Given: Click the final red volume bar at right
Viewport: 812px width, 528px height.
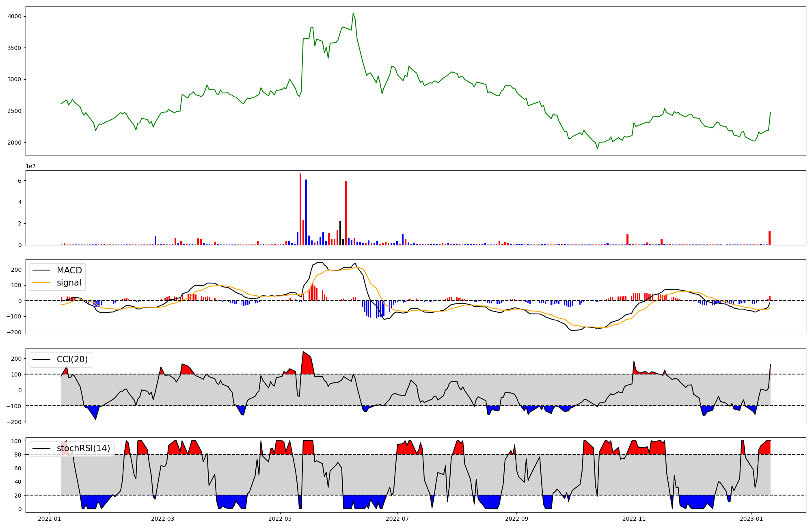Looking at the screenshot, I should pos(769,238).
